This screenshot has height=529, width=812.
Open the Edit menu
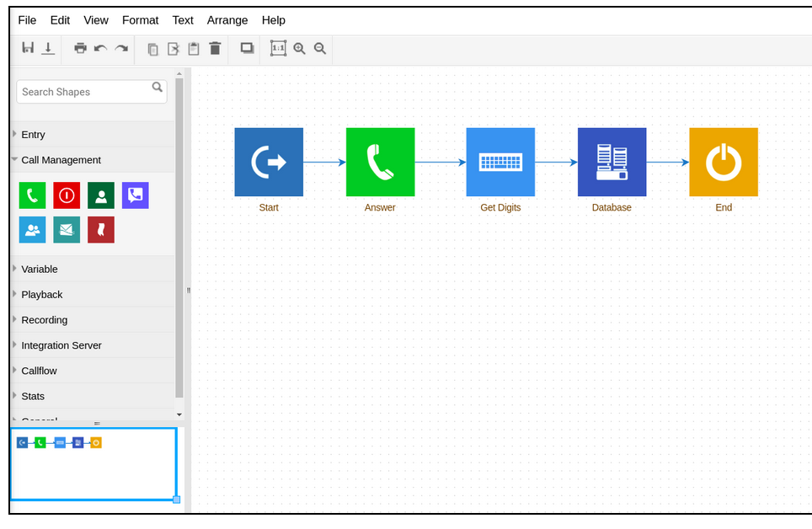click(x=60, y=20)
